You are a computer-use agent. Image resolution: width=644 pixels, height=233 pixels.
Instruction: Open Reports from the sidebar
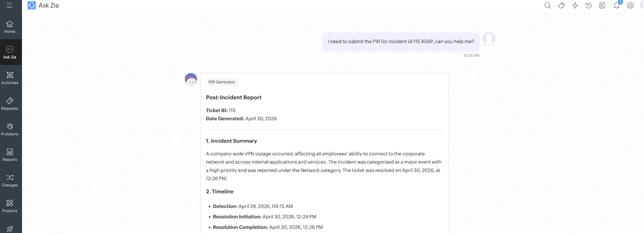point(10,155)
